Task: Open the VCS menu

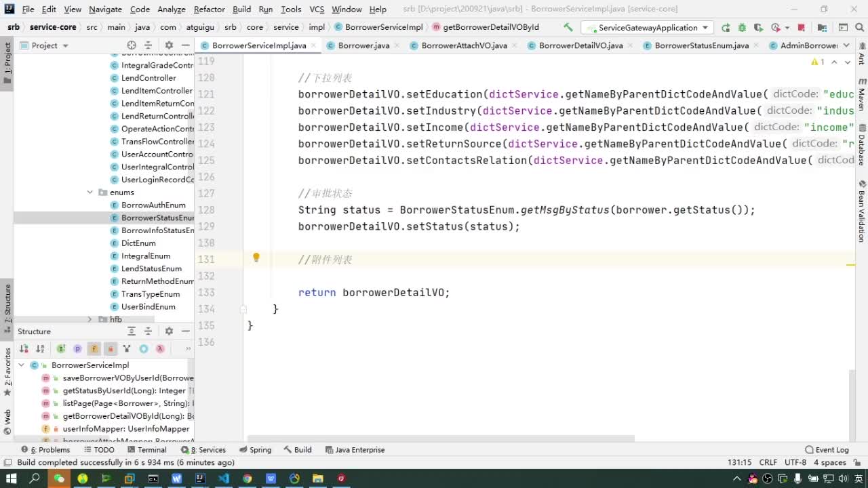Action: pos(317,9)
